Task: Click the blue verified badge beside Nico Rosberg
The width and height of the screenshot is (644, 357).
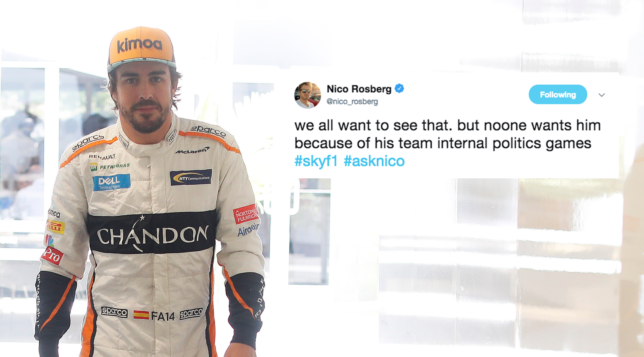Action: pos(399,89)
